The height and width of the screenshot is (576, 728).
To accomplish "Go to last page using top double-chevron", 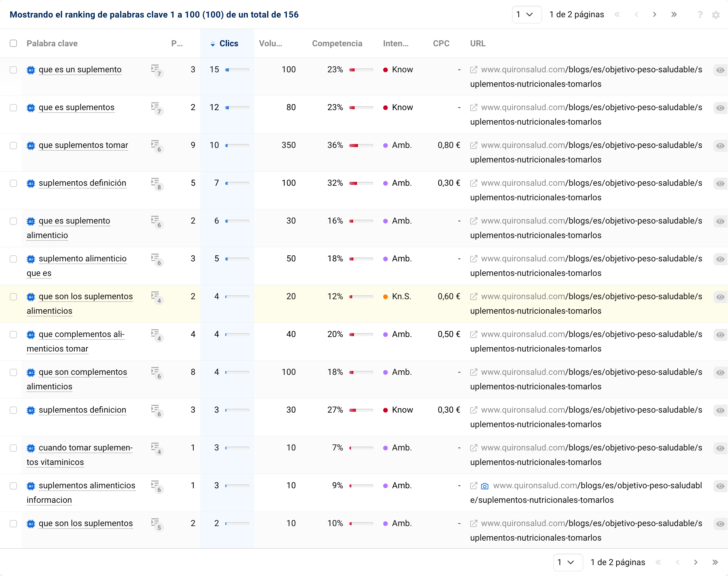I will point(674,15).
